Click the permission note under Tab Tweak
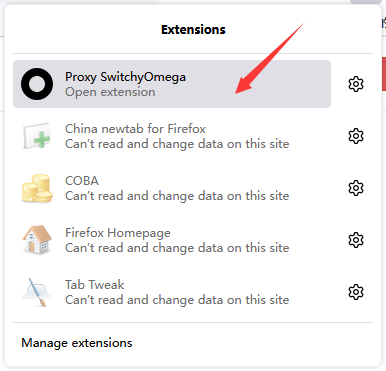Screen dimensions: 386x371 [177, 300]
